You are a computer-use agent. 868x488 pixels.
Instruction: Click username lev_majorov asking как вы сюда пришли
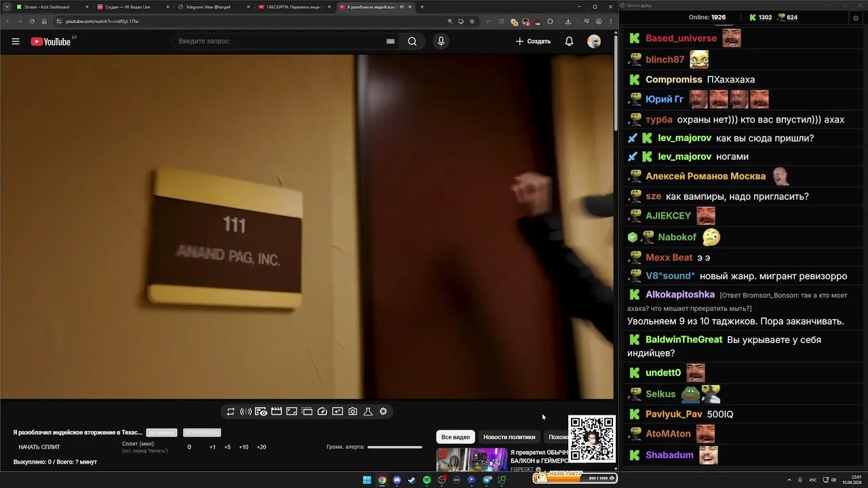coord(685,138)
